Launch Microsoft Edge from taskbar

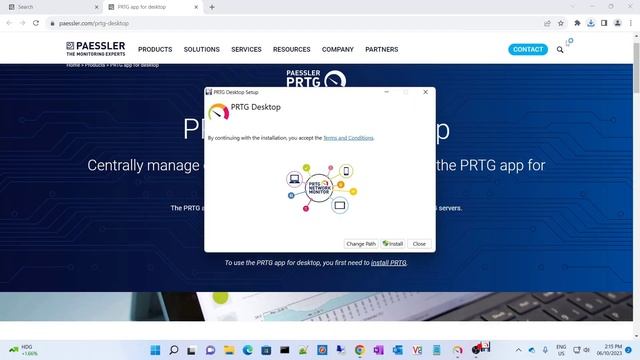(247, 350)
